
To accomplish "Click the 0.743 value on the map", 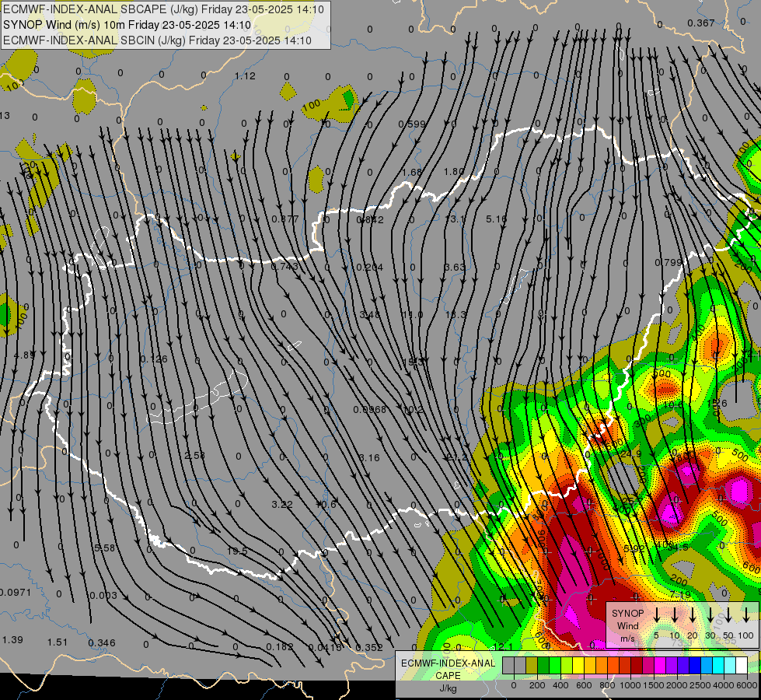I will [x=285, y=267].
